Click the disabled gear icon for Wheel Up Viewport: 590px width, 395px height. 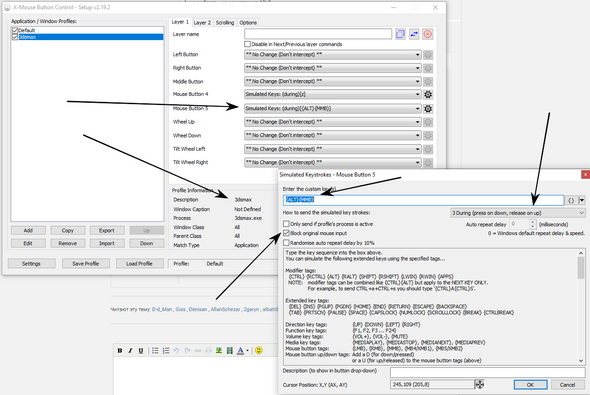pos(428,122)
